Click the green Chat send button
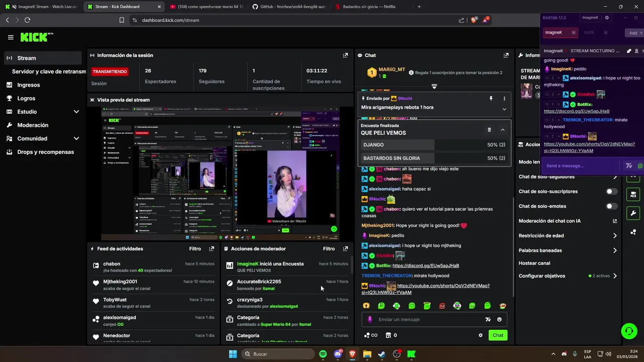644x362 pixels. coord(498,335)
